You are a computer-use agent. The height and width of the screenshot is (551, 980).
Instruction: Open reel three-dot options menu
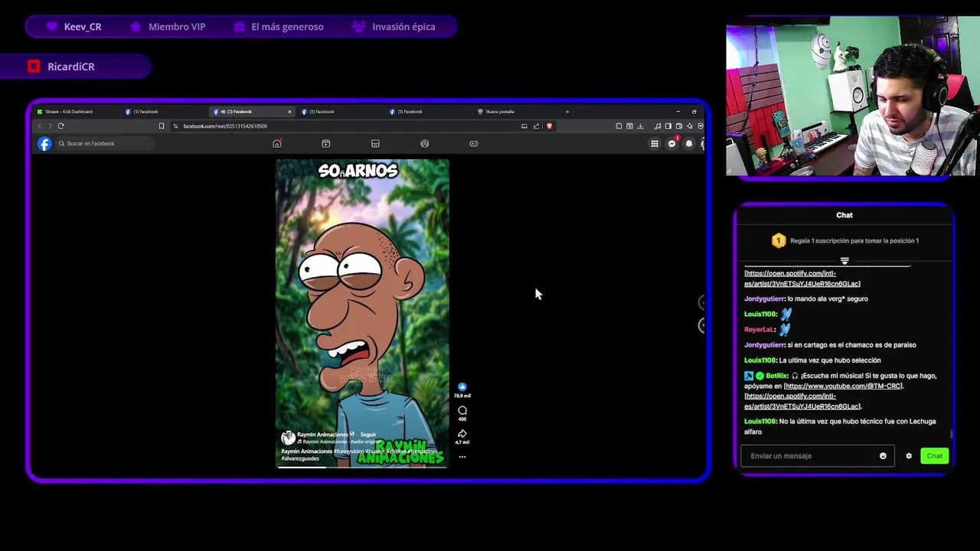[462, 456]
